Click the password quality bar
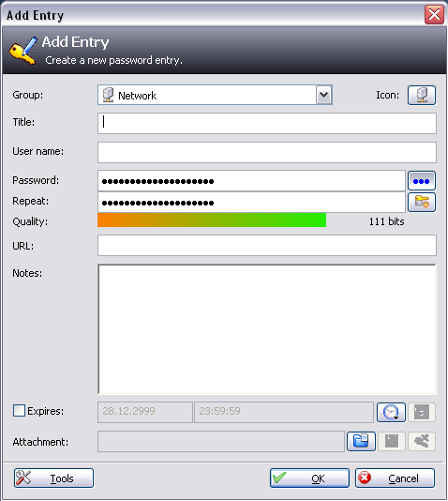This screenshot has width=448, height=501. point(212,220)
